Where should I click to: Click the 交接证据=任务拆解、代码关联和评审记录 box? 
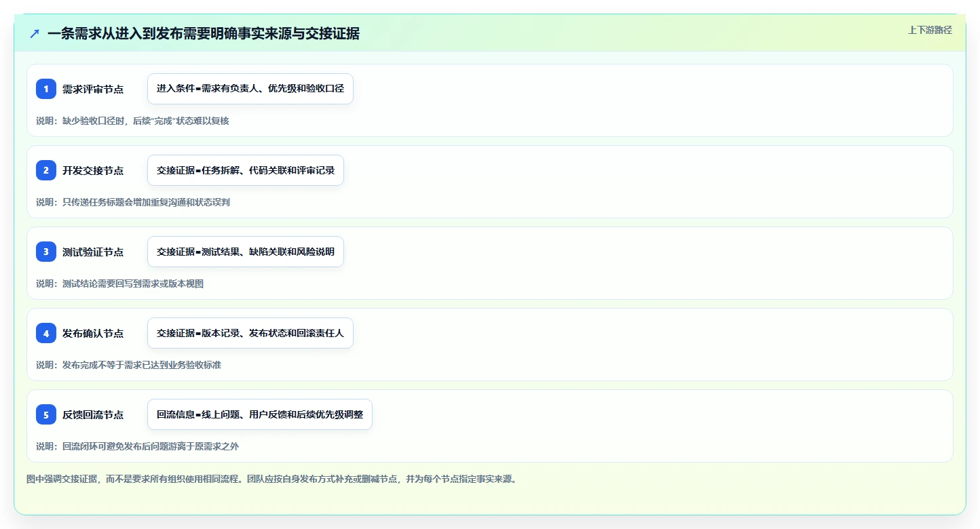point(246,170)
